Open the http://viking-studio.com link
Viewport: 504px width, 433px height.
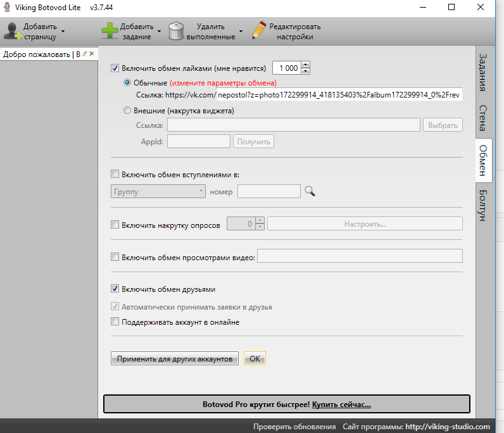tap(448, 427)
